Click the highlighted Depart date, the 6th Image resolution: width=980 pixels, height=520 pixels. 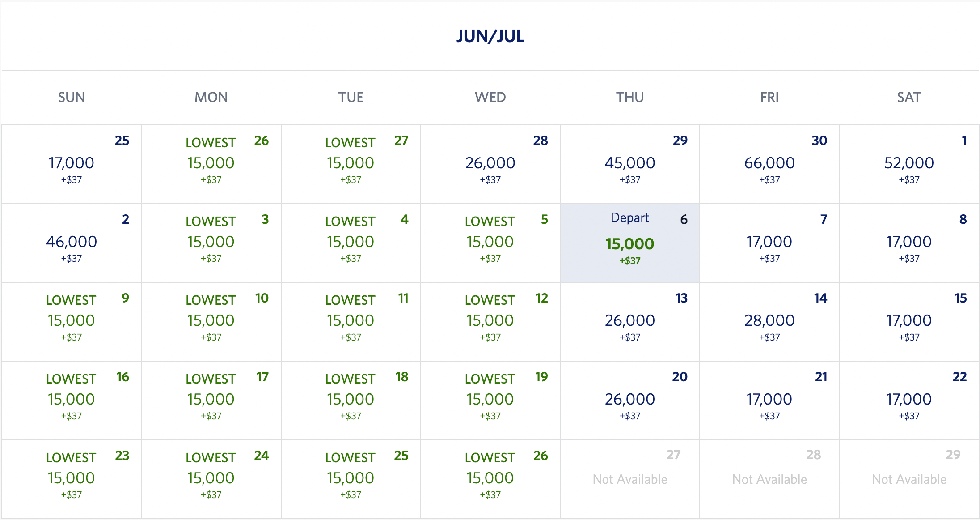point(629,243)
